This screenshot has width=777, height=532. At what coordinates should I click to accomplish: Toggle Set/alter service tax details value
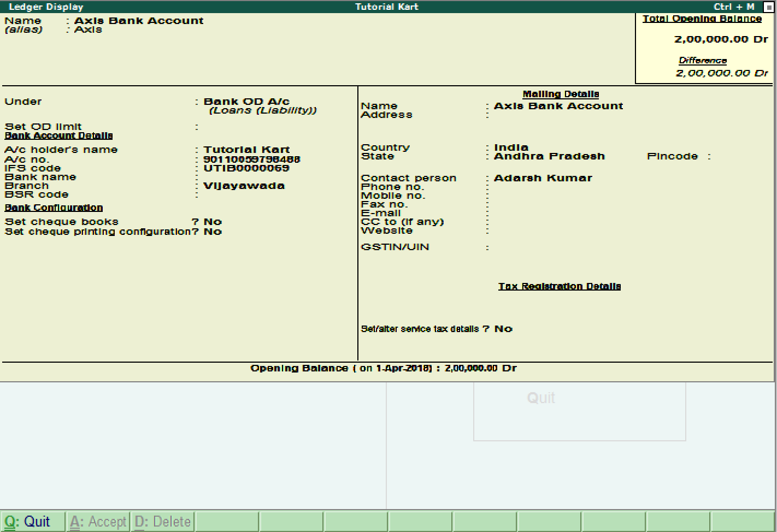[503, 329]
